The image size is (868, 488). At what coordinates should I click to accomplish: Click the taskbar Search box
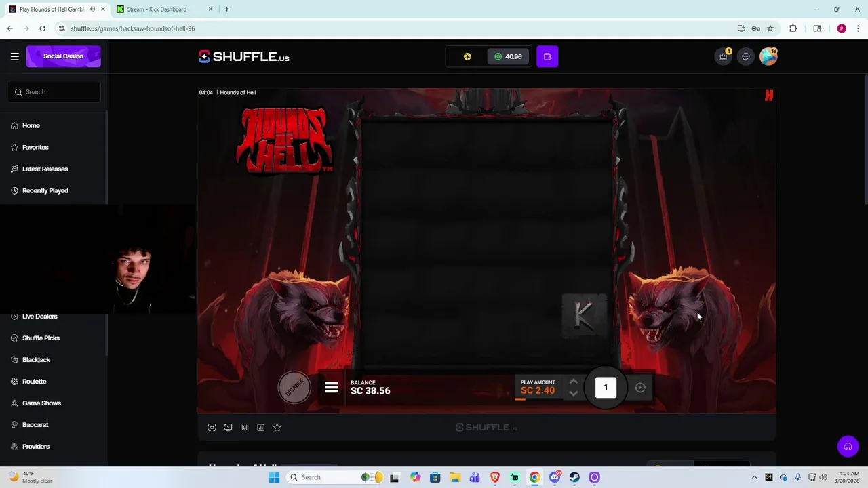point(336,477)
